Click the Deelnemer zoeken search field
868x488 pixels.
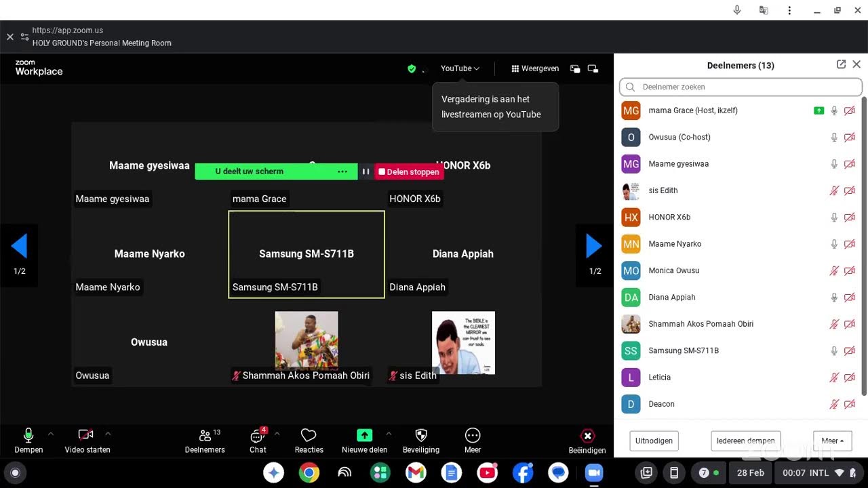(741, 87)
